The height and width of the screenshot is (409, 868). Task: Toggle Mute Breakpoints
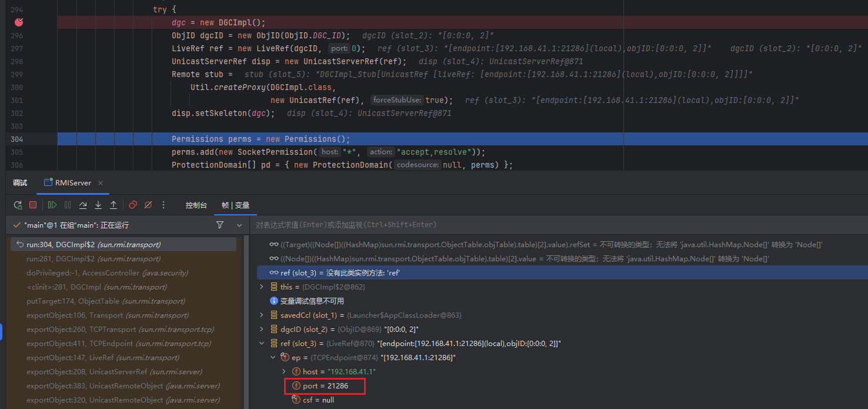click(x=148, y=205)
